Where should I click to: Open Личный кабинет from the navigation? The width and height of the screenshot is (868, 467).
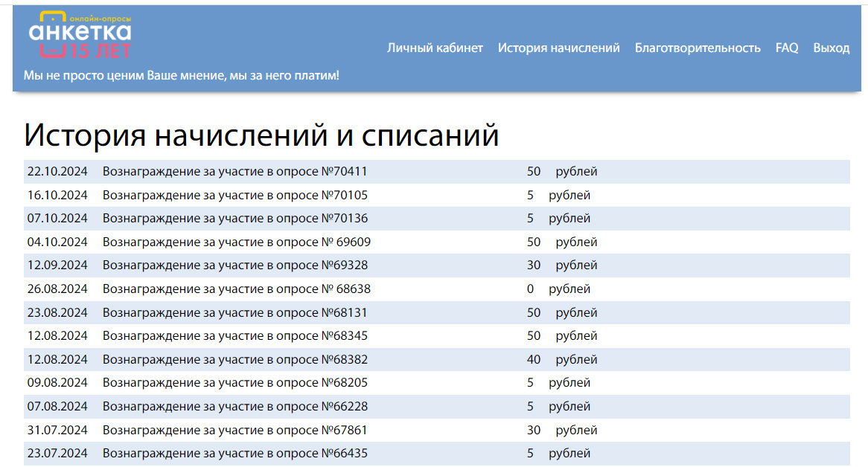coord(435,48)
